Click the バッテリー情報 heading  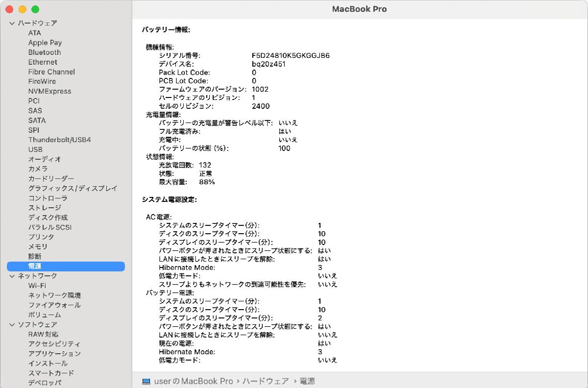166,30
